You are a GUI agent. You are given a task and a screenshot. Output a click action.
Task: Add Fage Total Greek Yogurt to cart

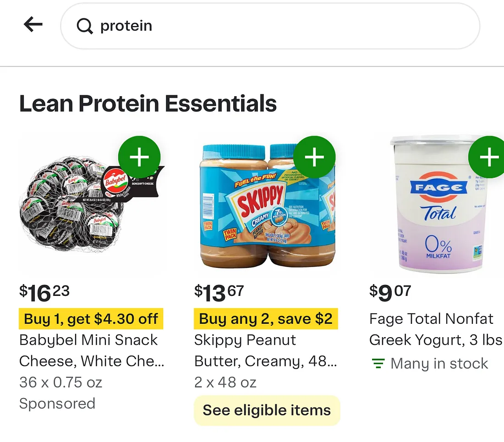(x=487, y=157)
